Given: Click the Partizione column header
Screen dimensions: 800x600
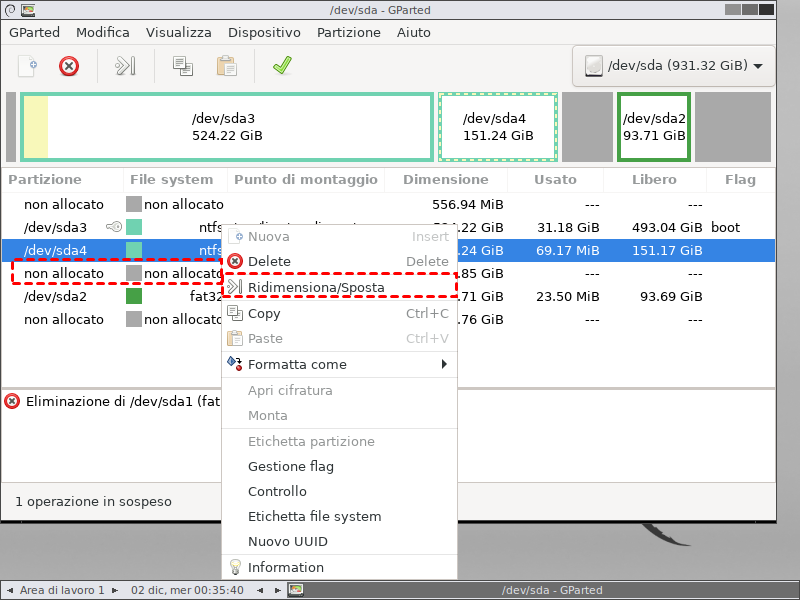Looking at the screenshot, I should [x=45, y=180].
